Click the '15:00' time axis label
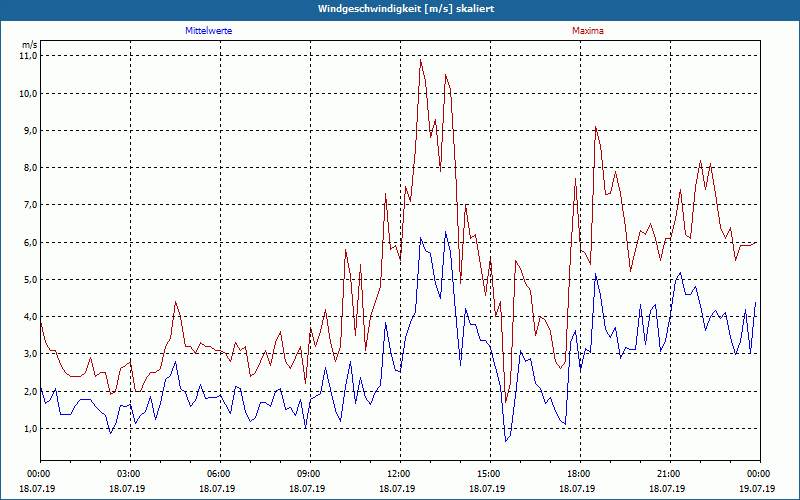The height and width of the screenshot is (500, 800). pos(490,474)
